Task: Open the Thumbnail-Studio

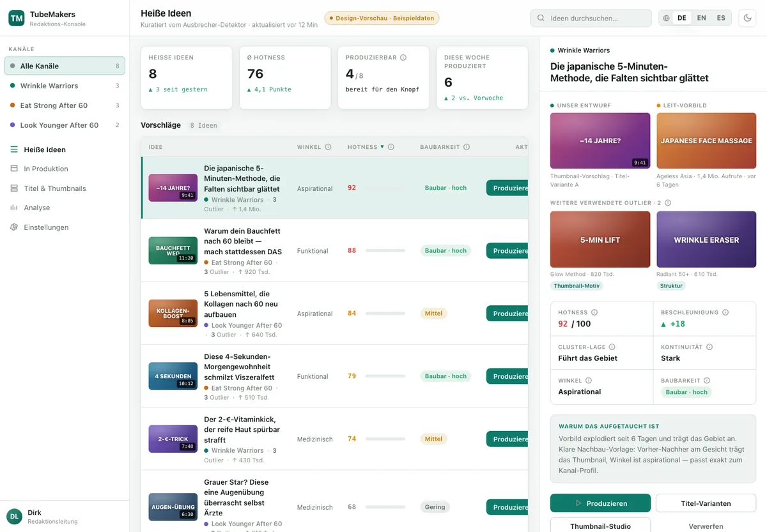Action: (600, 526)
